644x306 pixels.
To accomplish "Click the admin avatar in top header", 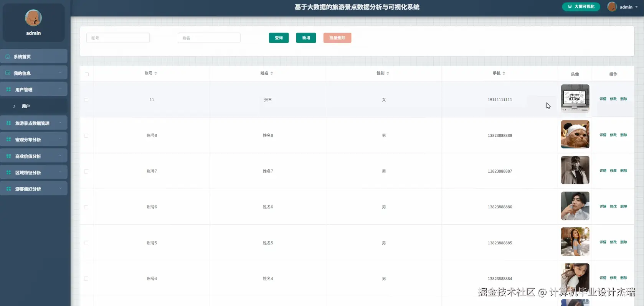I will 612,7.
